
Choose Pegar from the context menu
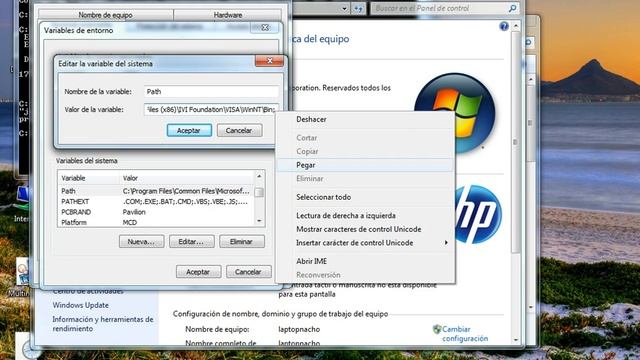[x=365, y=165]
